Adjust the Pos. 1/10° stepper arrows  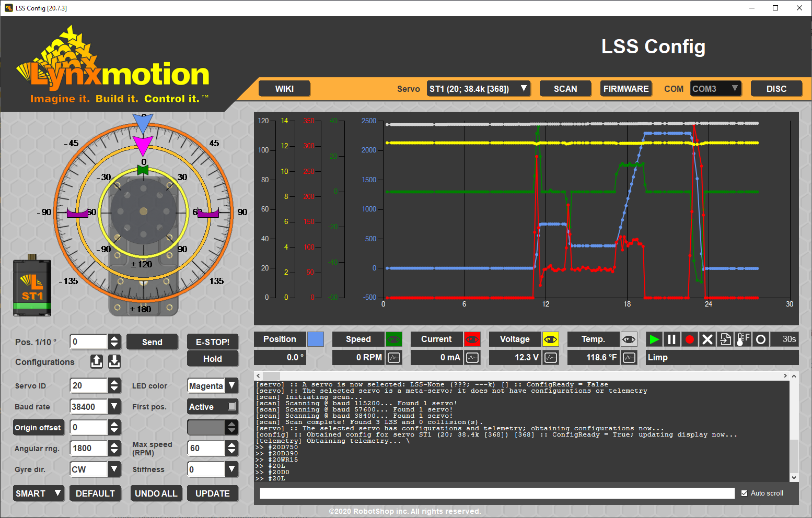click(x=114, y=342)
